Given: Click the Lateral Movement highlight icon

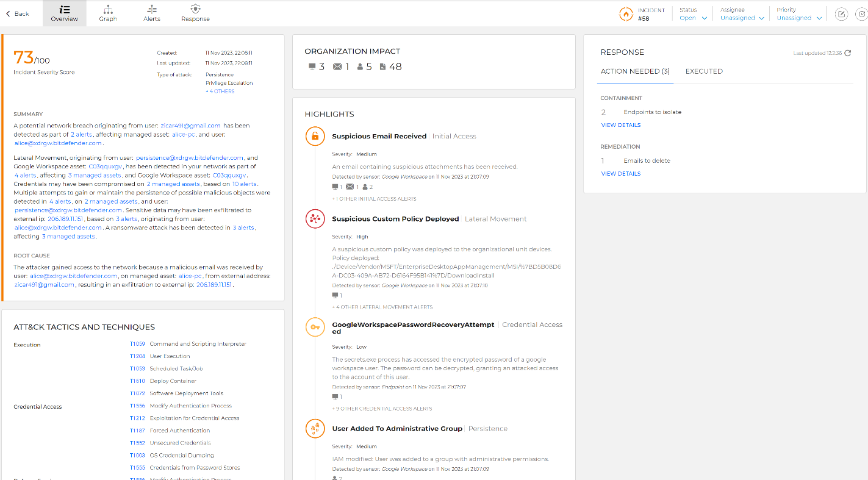Looking at the screenshot, I should tap(315, 220).
